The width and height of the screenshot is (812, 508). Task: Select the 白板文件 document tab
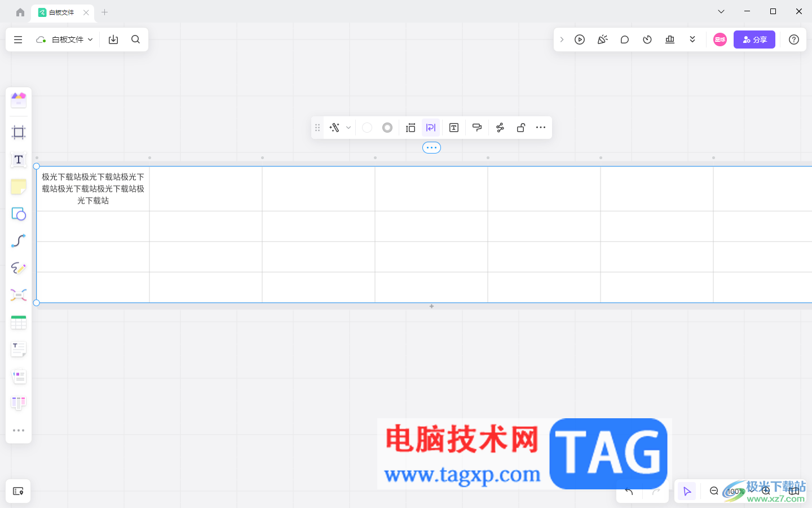[x=61, y=12]
